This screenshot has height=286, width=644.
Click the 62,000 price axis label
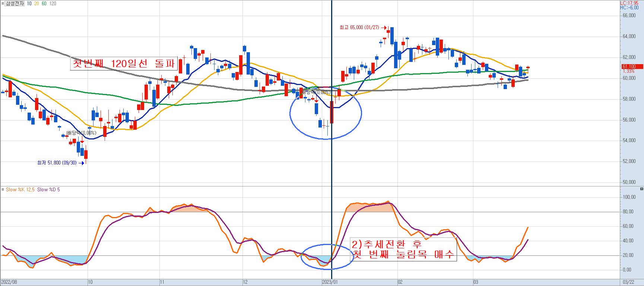[629, 57]
